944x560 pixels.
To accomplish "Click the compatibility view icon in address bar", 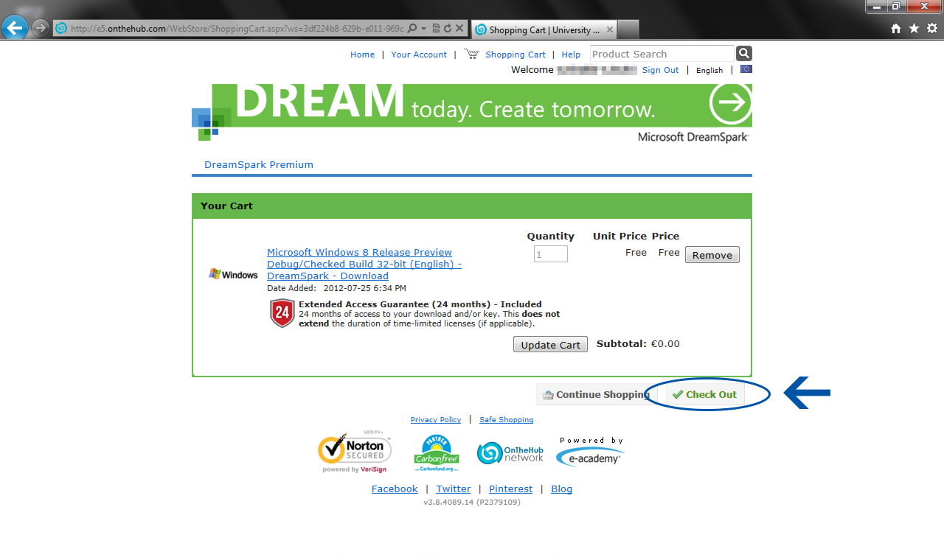I will click(x=436, y=29).
